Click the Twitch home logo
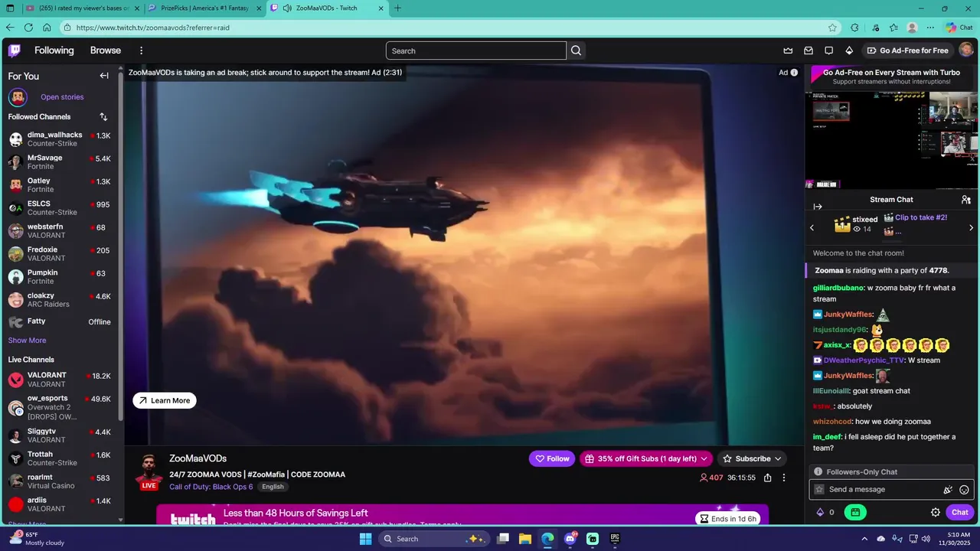Viewport: 980px width, 551px height. pyautogui.click(x=15, y=51)
